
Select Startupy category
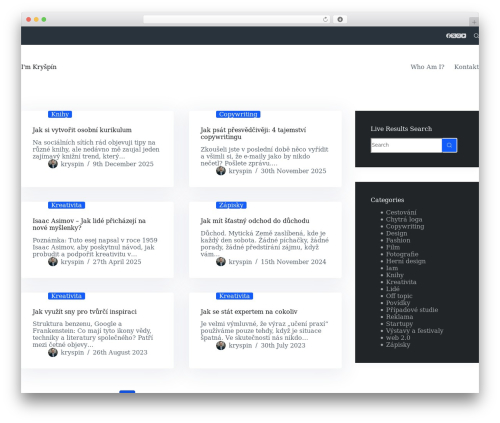pyautogui.click(x=399, y=324)
